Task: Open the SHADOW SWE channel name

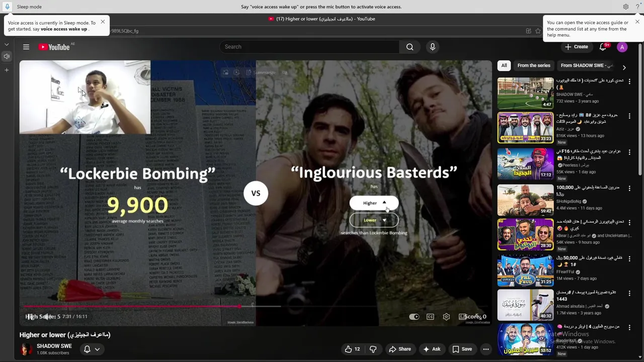Action: click(54, 346)
